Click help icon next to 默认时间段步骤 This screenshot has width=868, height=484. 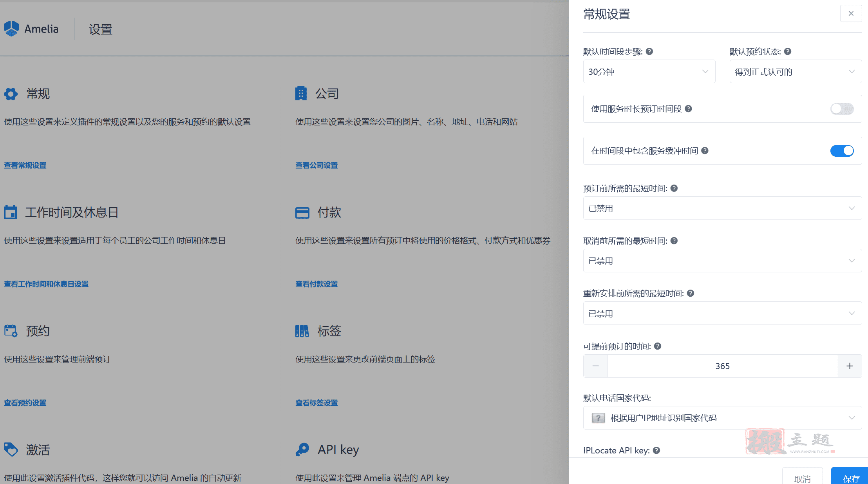click(x=649, y=51)
